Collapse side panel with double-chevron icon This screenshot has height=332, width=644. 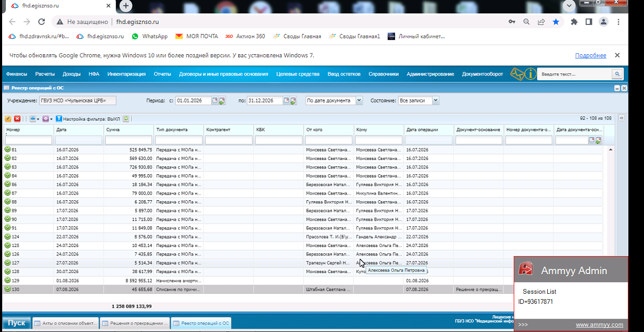coord(621,118)
